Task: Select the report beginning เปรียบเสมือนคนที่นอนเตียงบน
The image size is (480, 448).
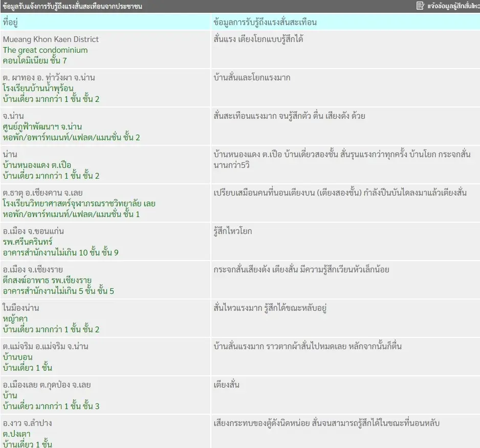Action: pyautogui.click(x=340, y=193)
